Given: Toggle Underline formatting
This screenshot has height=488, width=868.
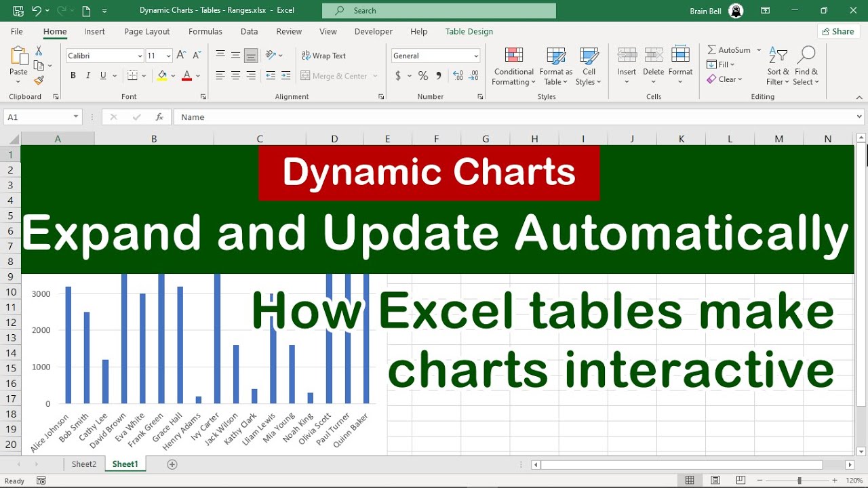Looking at the screenshot, I should pyautogui.click(x=103, y=76).
